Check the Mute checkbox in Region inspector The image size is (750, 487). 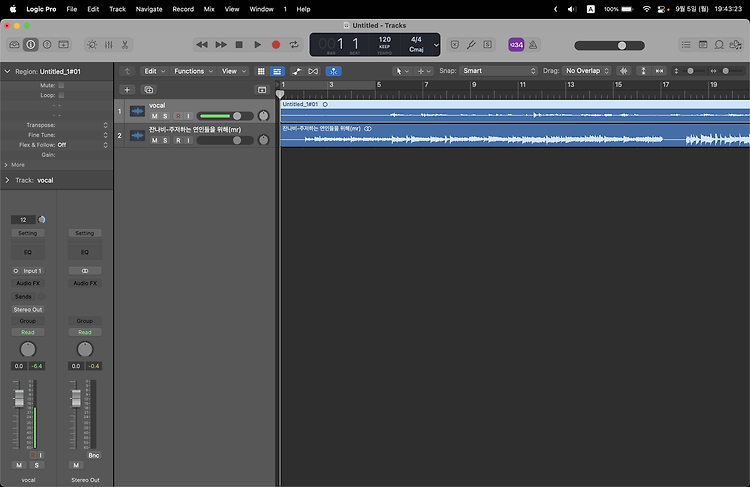coord(61,85)
